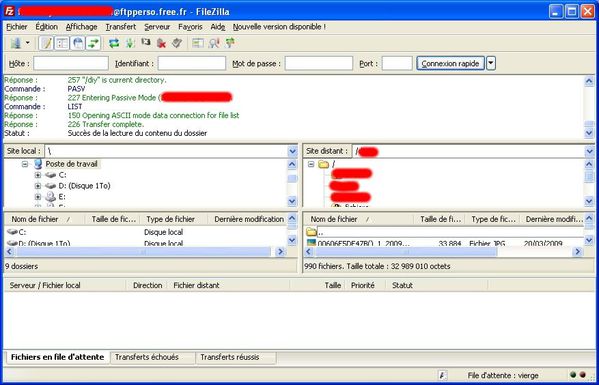
Task: Open the Serveur menu
Action: 157,27
